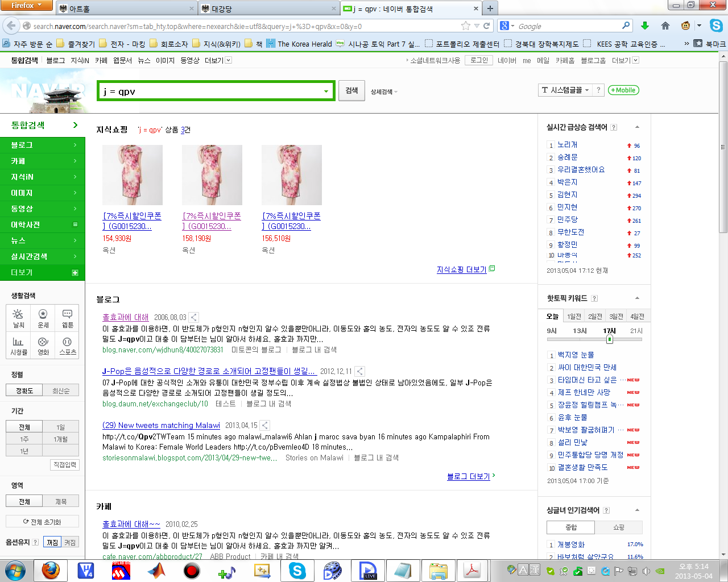Click share icon beside 홀효과에 대해 blog result
The height and width of the screenshot is (582, 728).
tap(194, 317)
